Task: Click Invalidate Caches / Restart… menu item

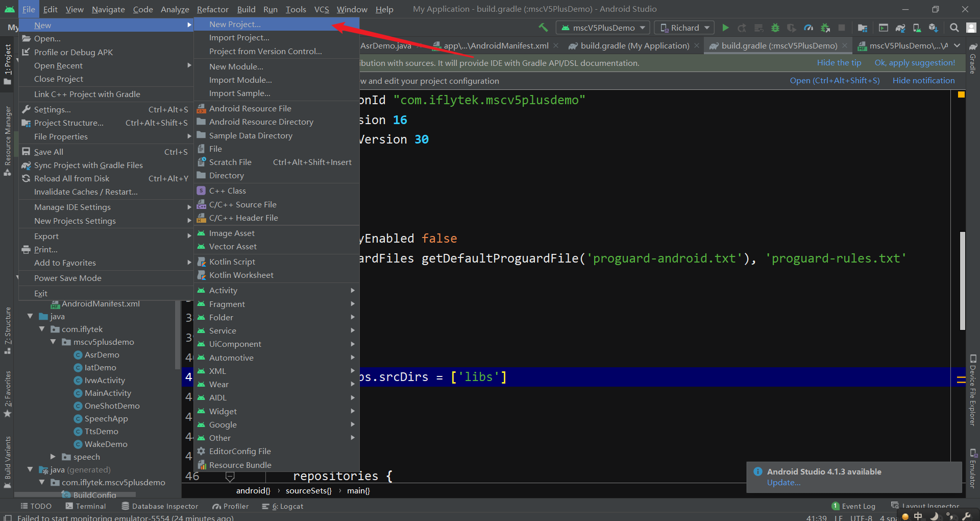Action: point(106,192)
